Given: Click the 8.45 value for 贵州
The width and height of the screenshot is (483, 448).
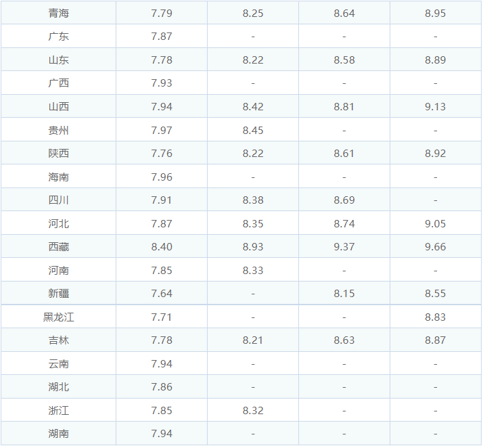Looking at the screenshot, I should coord(253,131).
